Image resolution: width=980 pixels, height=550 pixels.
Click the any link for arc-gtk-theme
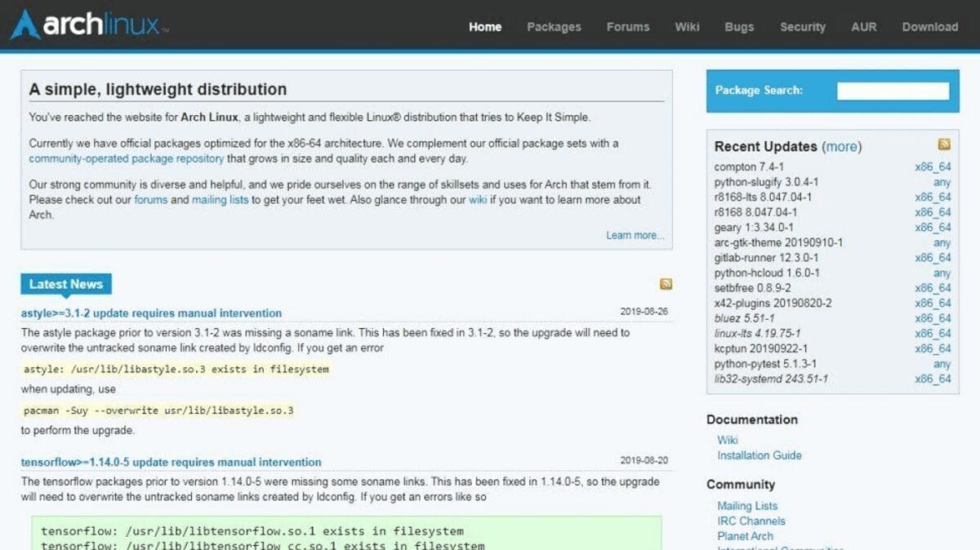(x=942, y=242)
